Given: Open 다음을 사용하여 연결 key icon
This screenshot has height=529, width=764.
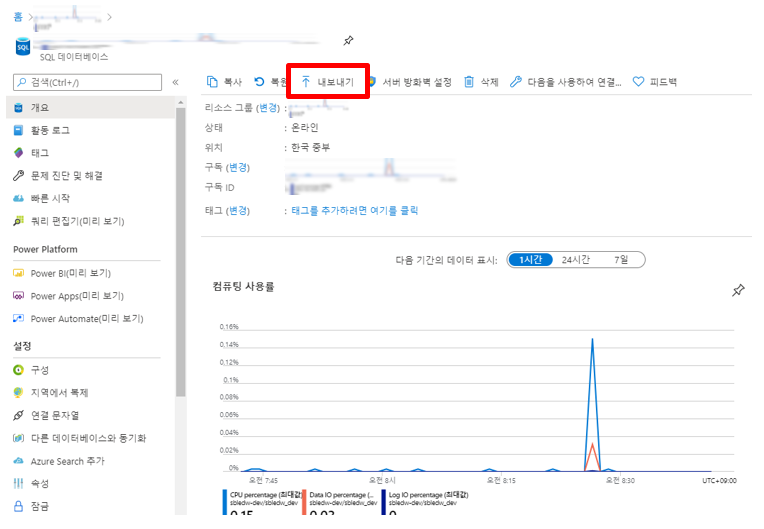Looking at the screenshot, I should (516, 82).
